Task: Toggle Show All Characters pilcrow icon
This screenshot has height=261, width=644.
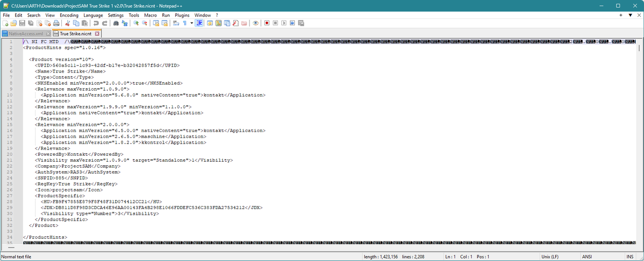Action: (185, 23)
